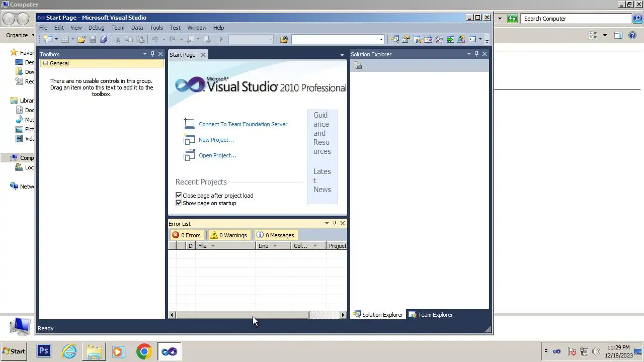The width and height of the screenshot is (644, 362).
Task: Open the Debug menu
Action: 96,28
